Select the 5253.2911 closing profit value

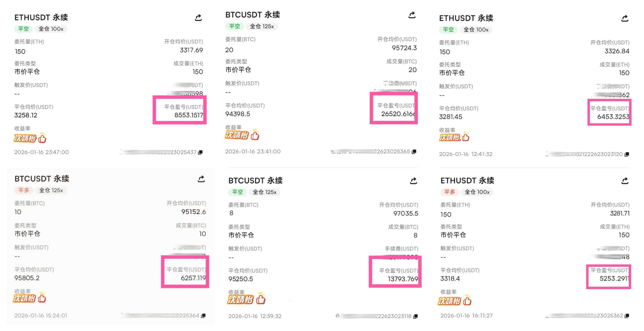[614, 279]
